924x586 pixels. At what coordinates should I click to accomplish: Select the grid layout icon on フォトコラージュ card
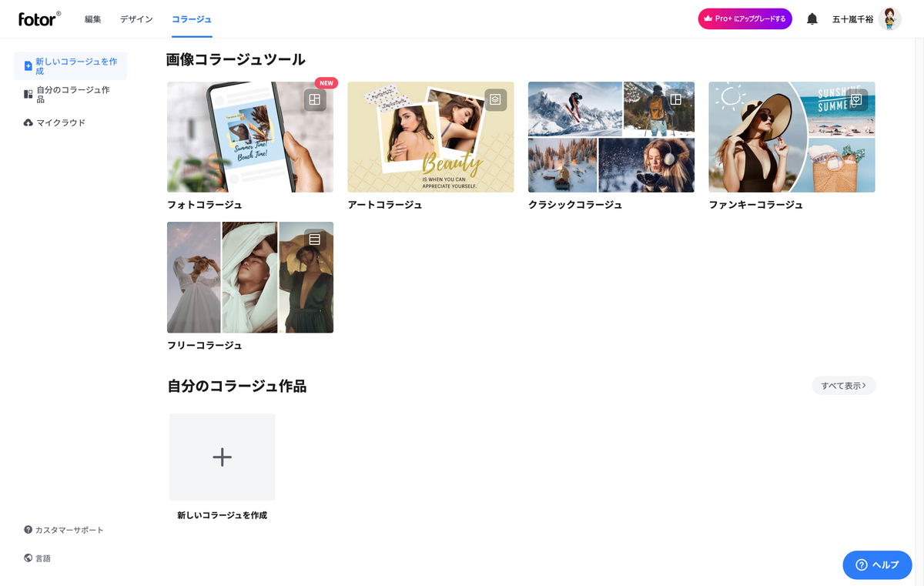click(314, 99)
